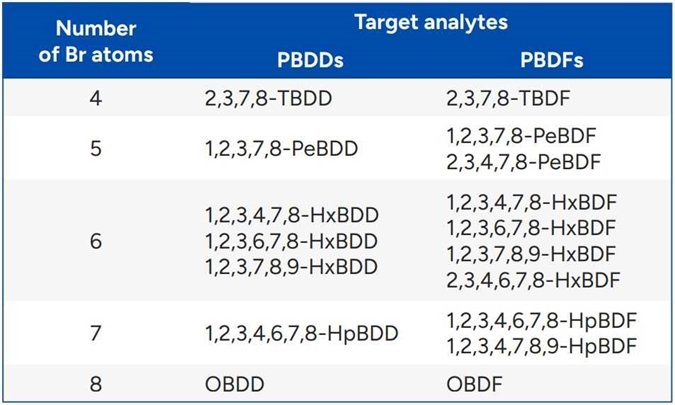The image size is (675, 405).
Task: Select the 2,3,7,8-TBDF entry
Action: click(506, 99)
